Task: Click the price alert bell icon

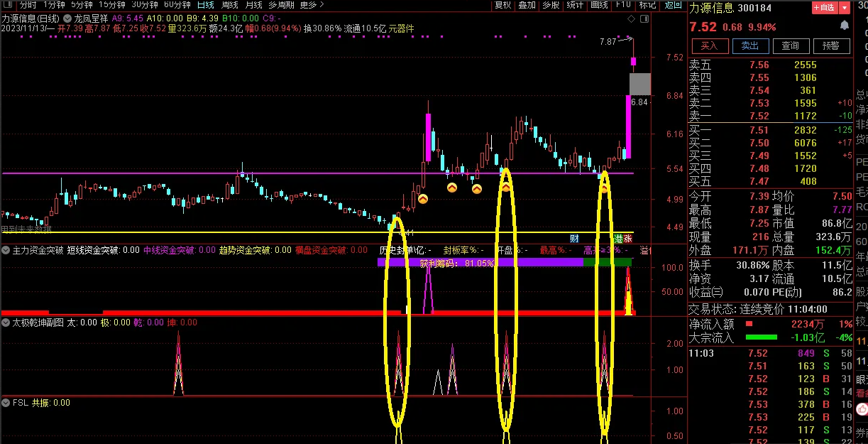Action: tap(843, 26)
